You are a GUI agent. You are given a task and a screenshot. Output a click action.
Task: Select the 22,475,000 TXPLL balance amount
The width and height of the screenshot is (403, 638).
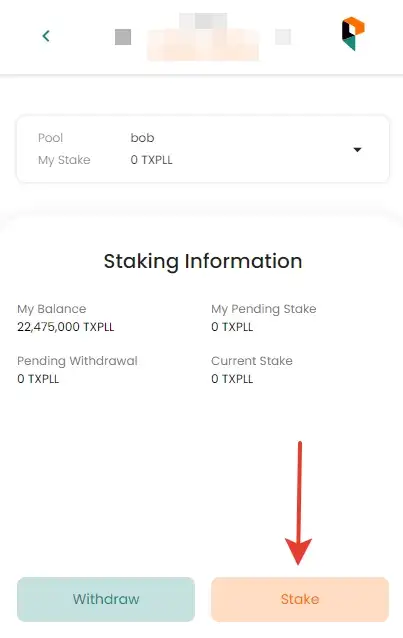[66, 327]
